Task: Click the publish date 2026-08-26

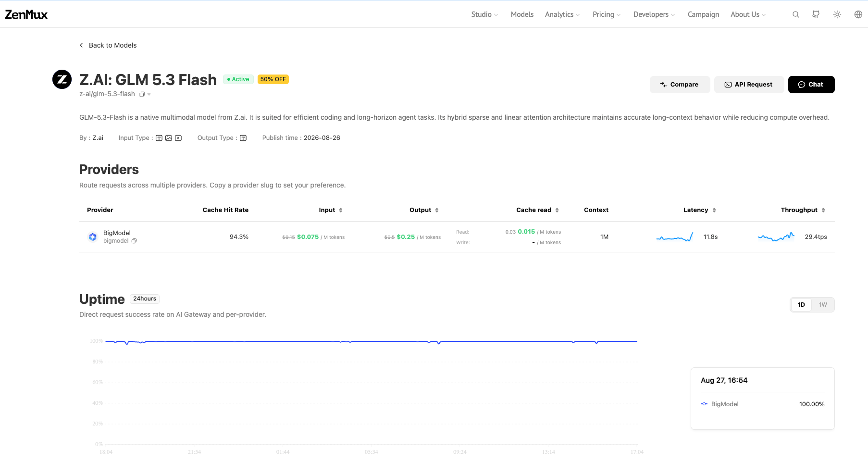Action: coord(322,138)
